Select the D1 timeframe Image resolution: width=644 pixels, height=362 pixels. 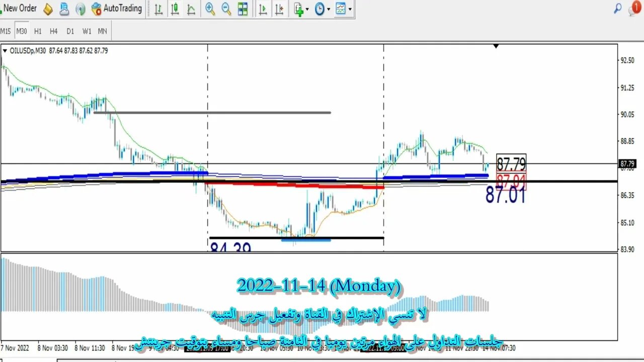coord(70,31)
